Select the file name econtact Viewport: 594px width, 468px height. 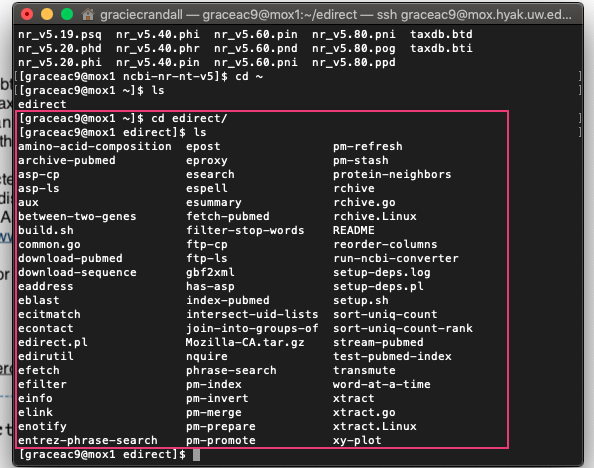[46, 329]
